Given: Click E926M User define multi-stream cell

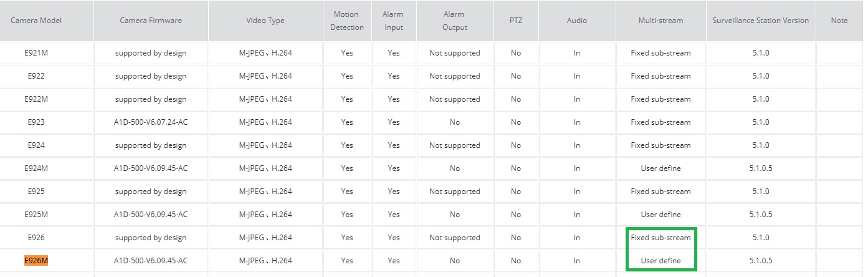Looking at the screenshot, I should pyautogui.click(x=661, y=261).
